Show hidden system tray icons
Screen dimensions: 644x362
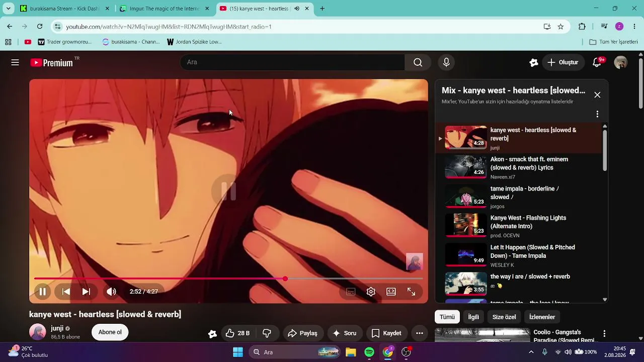click(x=531, y=352)
